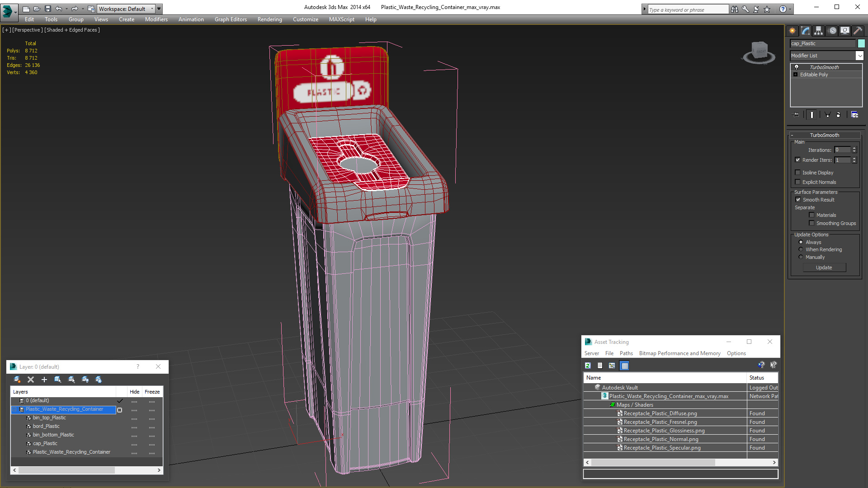The width and height of the screenshot is (868, 488).
Task: Click the cap_Plastic object color swatch
Action: click(x=861, y=43)
